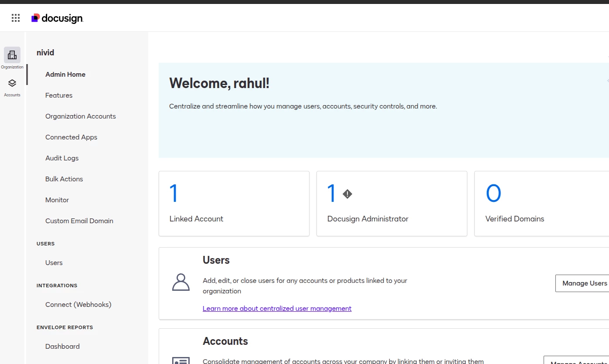Click the person icon in Users card

pos(181,282)
